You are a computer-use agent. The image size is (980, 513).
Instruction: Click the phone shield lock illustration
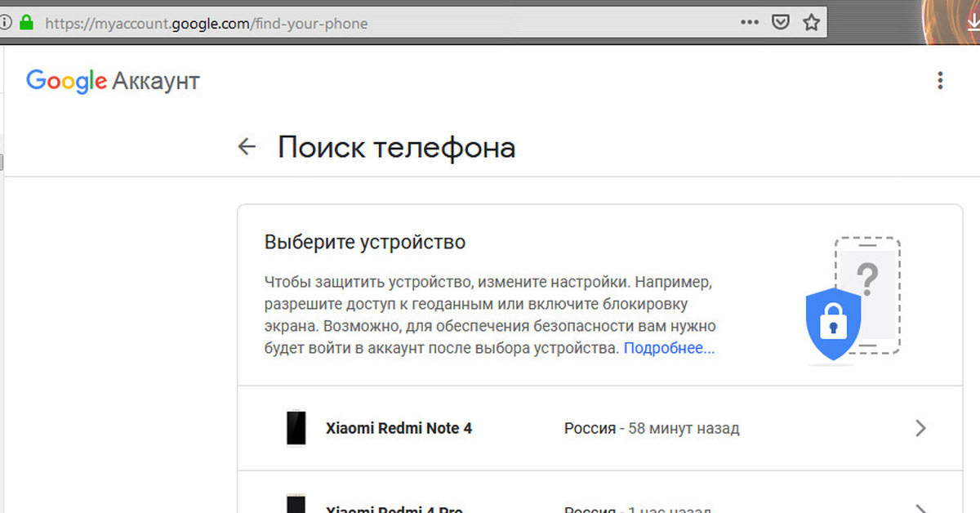[x=853, y=300]
